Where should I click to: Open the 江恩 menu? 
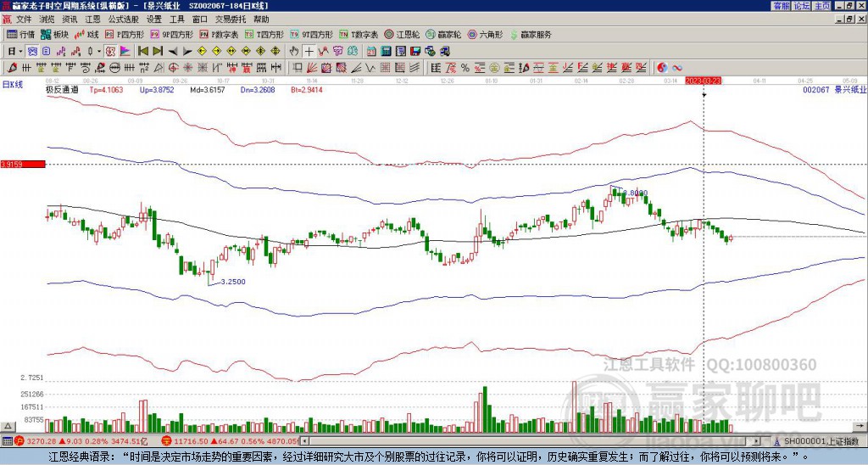[92, 20]
